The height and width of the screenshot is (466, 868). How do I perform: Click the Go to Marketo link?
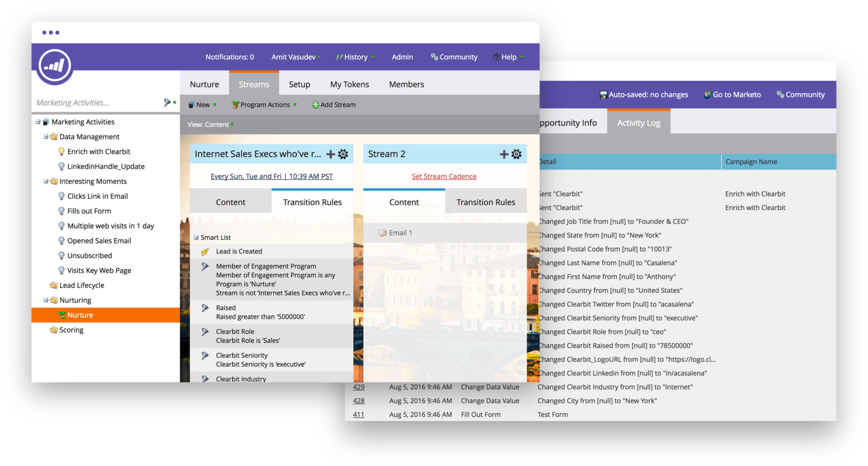(x=732, y=94)
